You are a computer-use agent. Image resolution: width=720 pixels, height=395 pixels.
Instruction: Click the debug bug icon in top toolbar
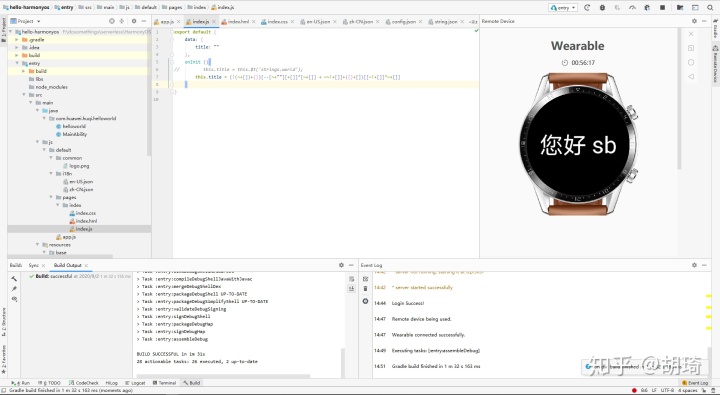(602, 8)
